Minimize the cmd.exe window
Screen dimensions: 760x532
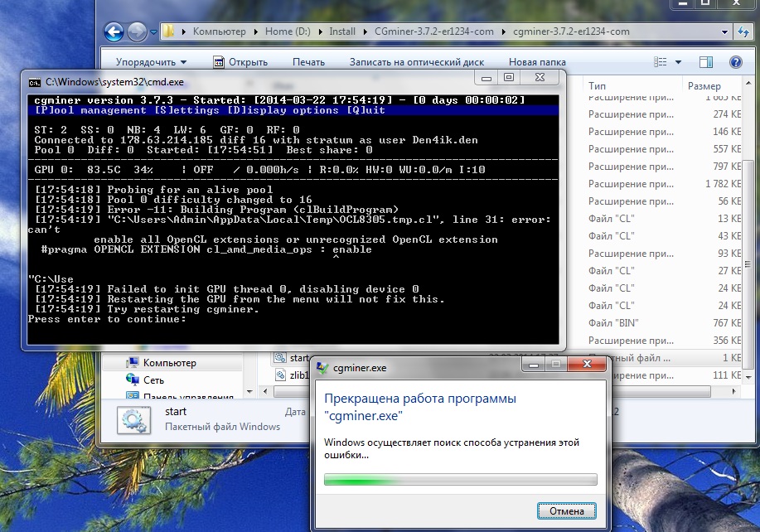[x=486, y=78]
